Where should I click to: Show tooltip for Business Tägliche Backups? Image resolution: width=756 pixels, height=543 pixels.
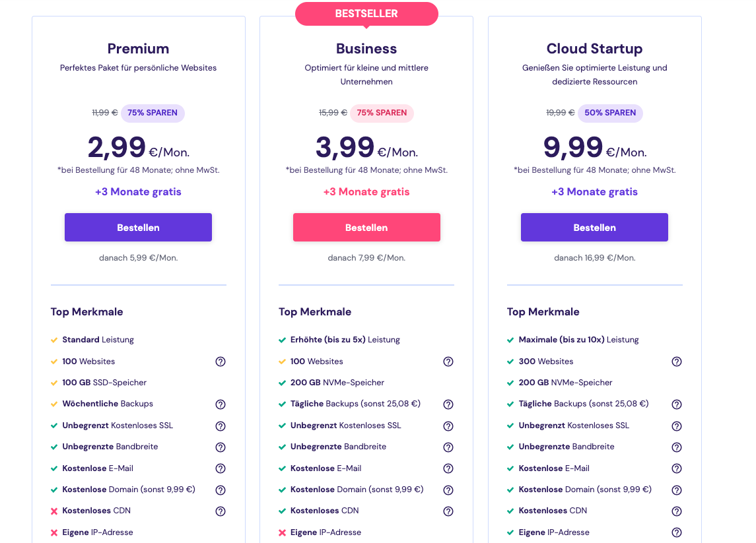tap(448, 404)
